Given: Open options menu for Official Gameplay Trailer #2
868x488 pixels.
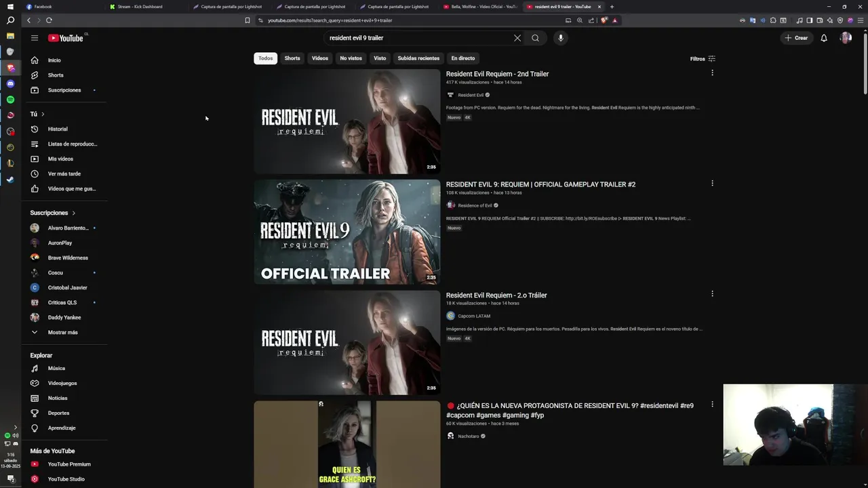Looking at the screenshot, I should pos(712,183).
